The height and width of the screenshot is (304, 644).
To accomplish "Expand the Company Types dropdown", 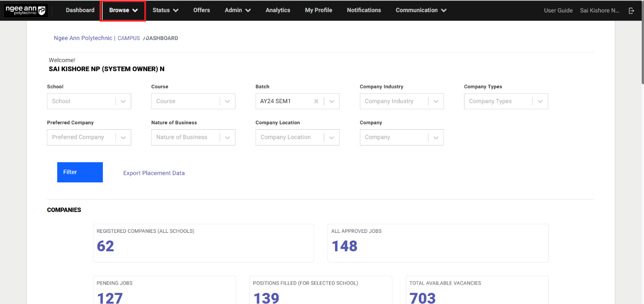I will point(506,101).
